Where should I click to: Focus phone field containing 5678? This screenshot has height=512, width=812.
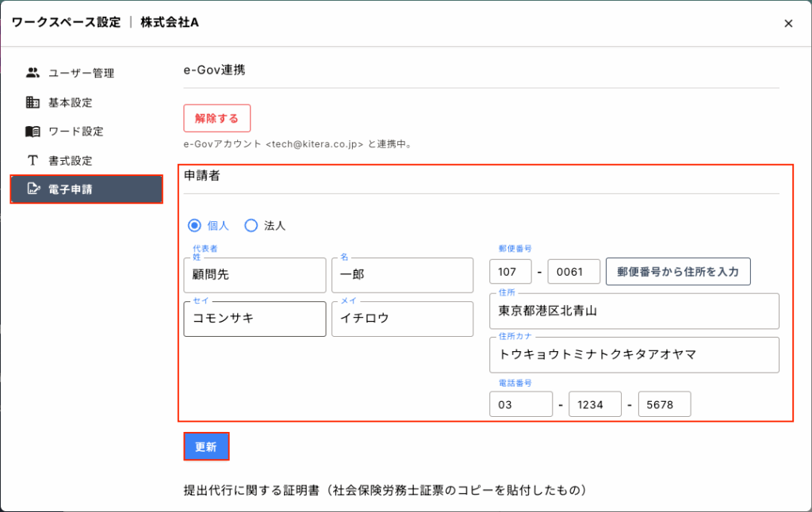tap(665, 404)
